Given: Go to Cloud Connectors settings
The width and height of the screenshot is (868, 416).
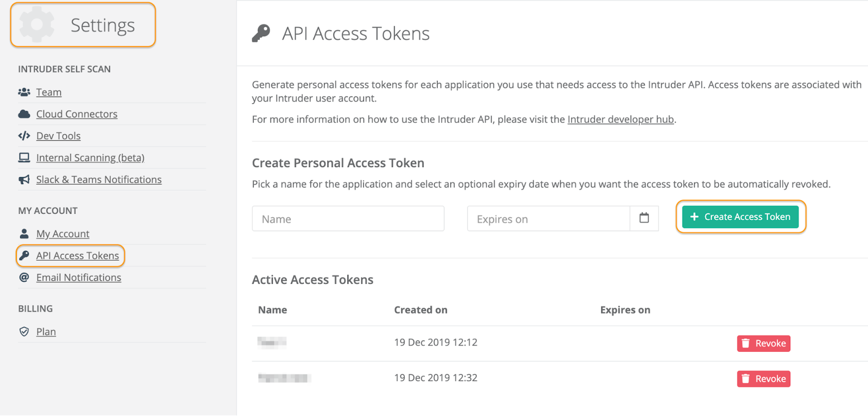Looking at the screenshot, I should pyautogui.click(x=76, y=114).
